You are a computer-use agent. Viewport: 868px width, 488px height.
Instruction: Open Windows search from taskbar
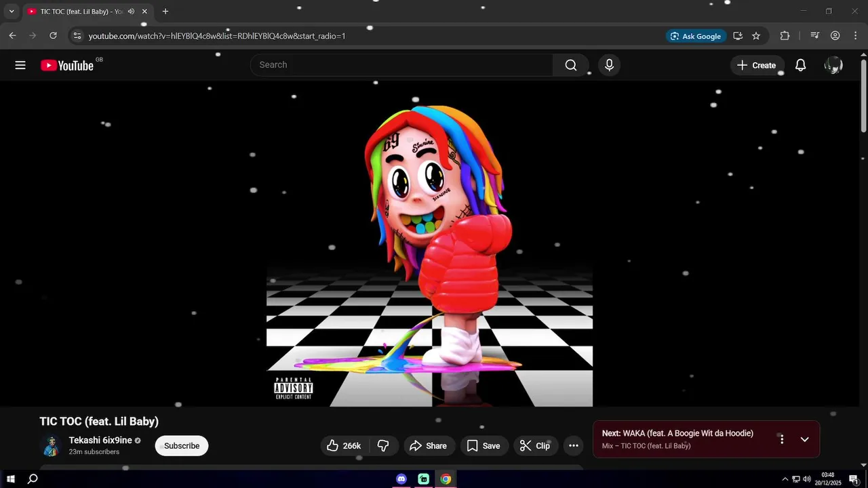pyautogui.click(x=33, y=479)
